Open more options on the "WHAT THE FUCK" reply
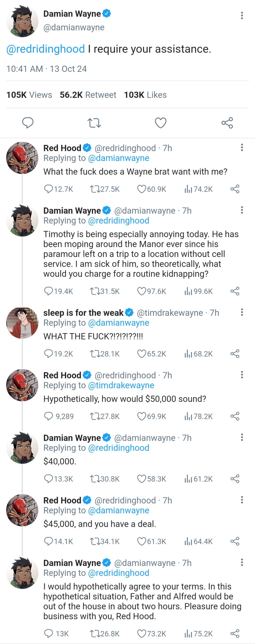 tap(242, 312)
